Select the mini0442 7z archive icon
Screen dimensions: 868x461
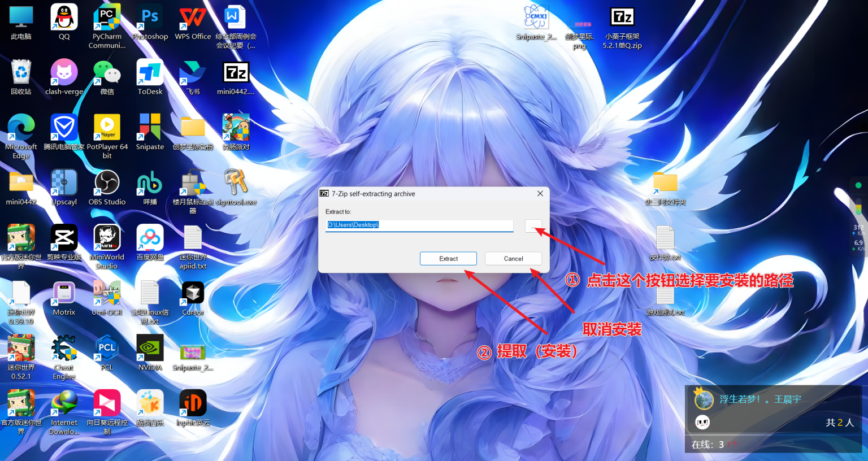[236, 78]
